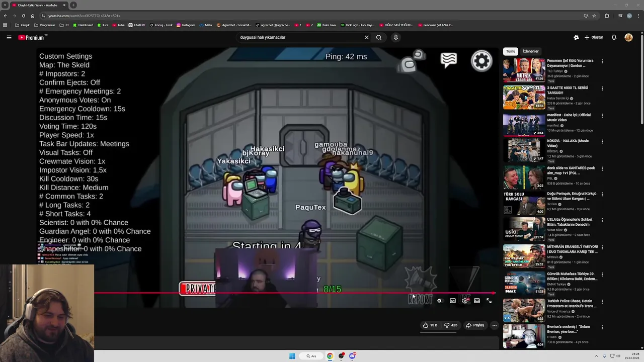This screenshot has width=644, height=362.
Task: Open '3 SAATTE 6000 TL SERİSİ TARSUS' video
Action: [524, 97]
